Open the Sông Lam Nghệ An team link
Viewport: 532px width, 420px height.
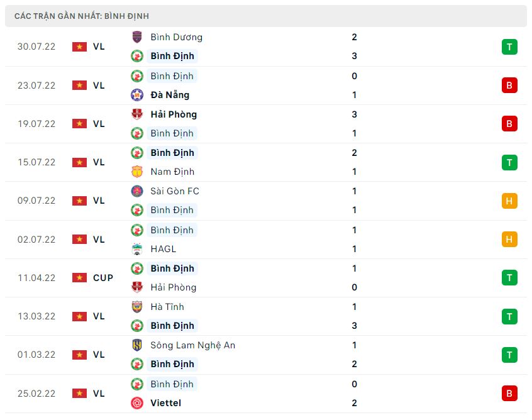click(x=192, y=345)
